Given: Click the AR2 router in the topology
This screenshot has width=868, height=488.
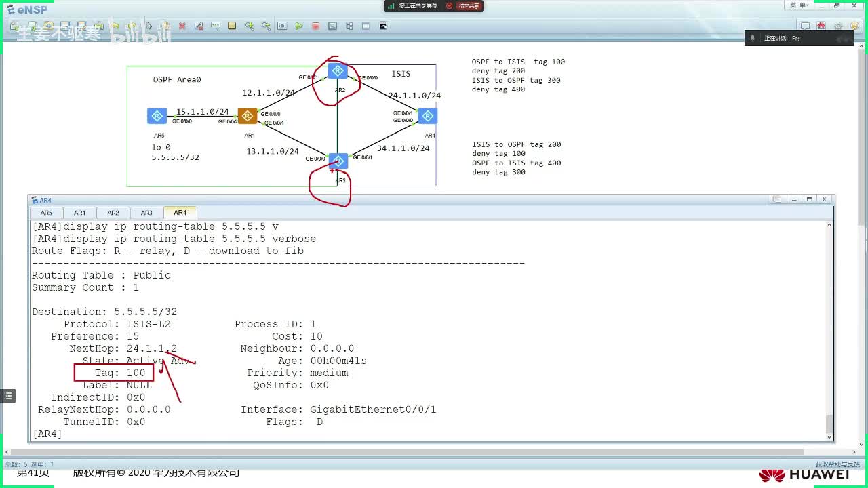Looking at the screenshot, I should 338,71.
